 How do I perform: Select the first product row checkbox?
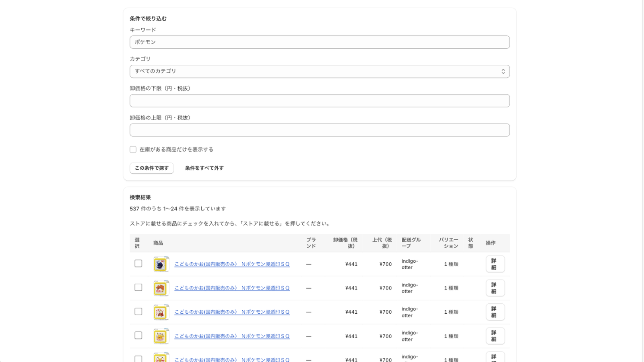click(138, 263)
